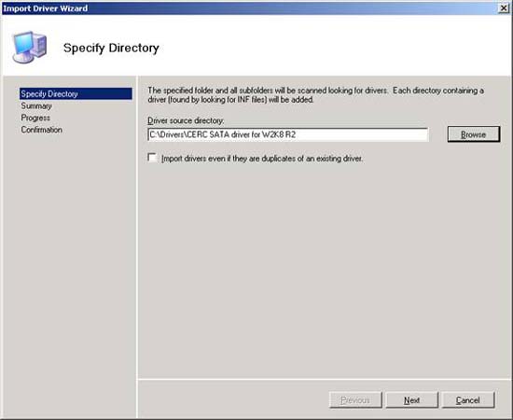Open the Confirmation step in sidebar

(42, 130)
